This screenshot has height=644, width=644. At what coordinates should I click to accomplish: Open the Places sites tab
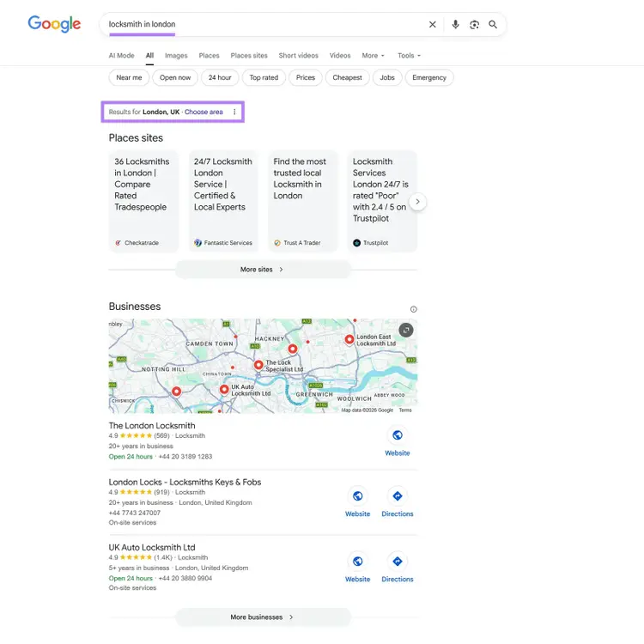pos(249,56)
